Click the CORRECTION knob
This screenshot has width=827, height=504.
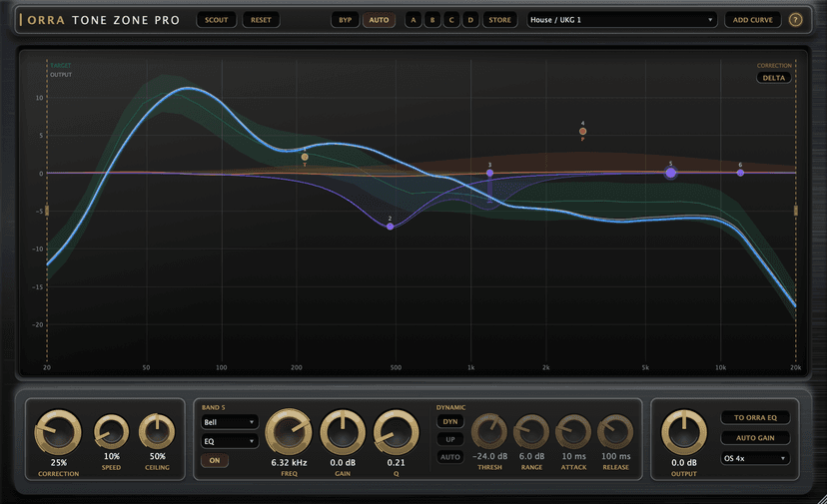58,432
